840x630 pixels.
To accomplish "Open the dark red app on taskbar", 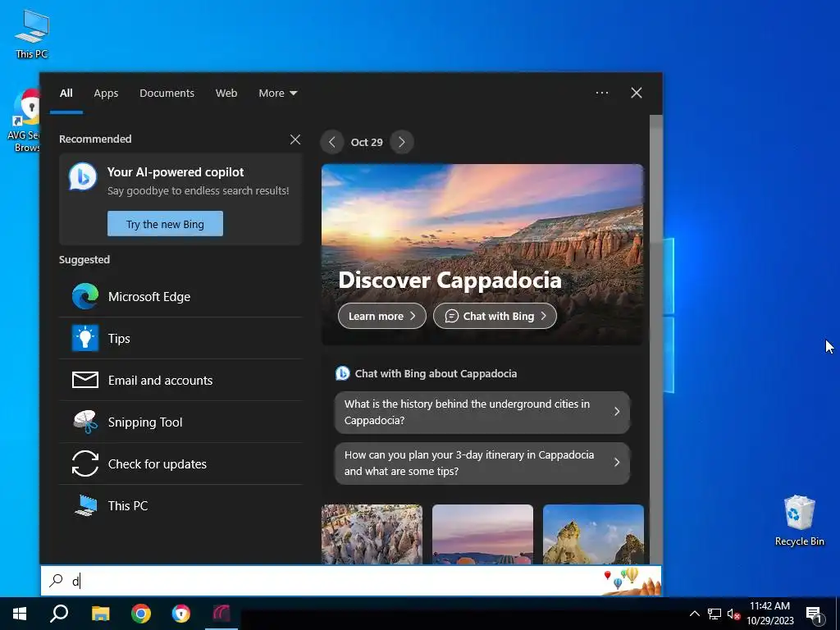I will coord(221,614).
